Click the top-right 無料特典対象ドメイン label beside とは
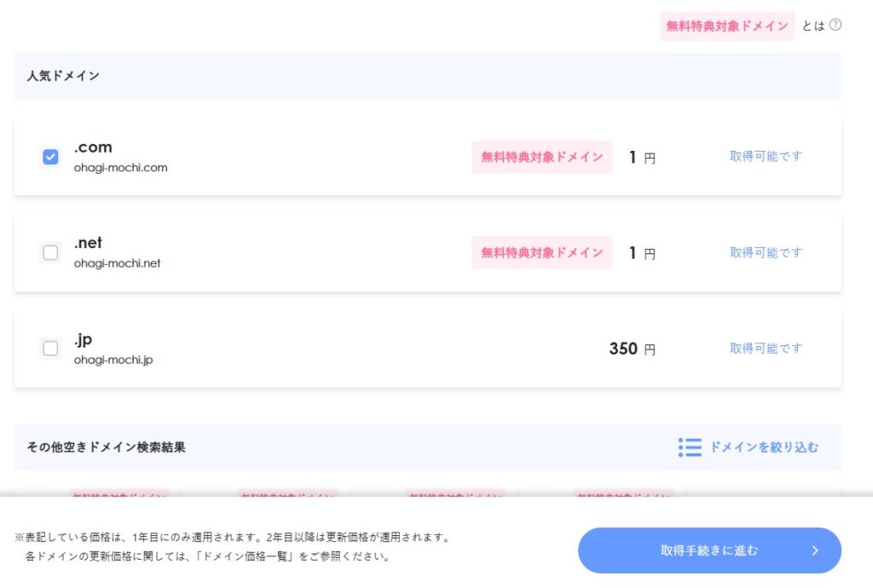 click(726, 26)
